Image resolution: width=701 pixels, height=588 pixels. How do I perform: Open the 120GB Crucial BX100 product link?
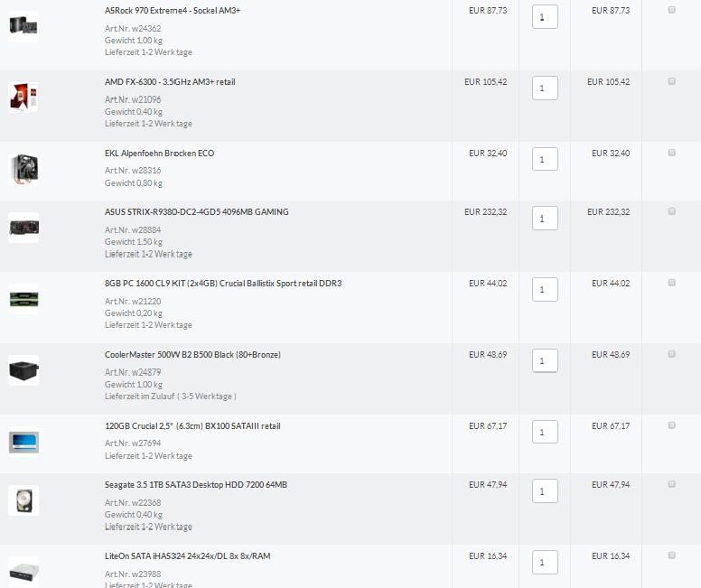(x=192, y=426)
